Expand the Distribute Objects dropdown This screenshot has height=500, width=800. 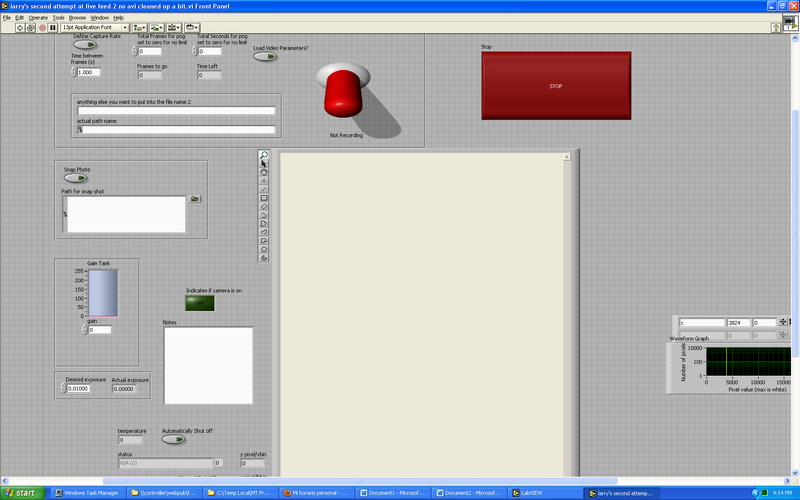pos(158,27)
